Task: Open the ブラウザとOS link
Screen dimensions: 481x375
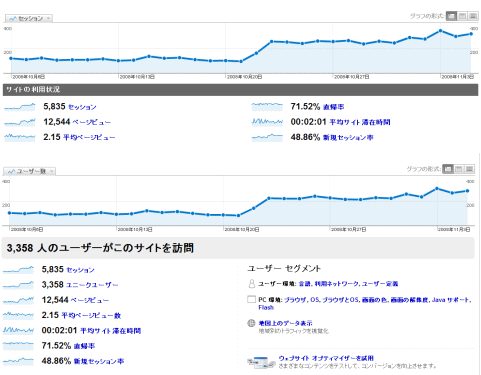Action: [341, 300]
